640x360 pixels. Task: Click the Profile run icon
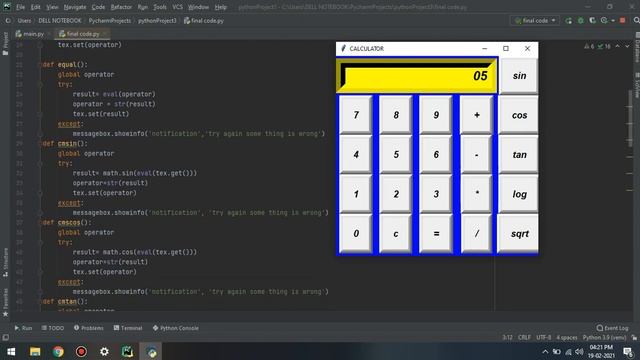click(604, 20)
